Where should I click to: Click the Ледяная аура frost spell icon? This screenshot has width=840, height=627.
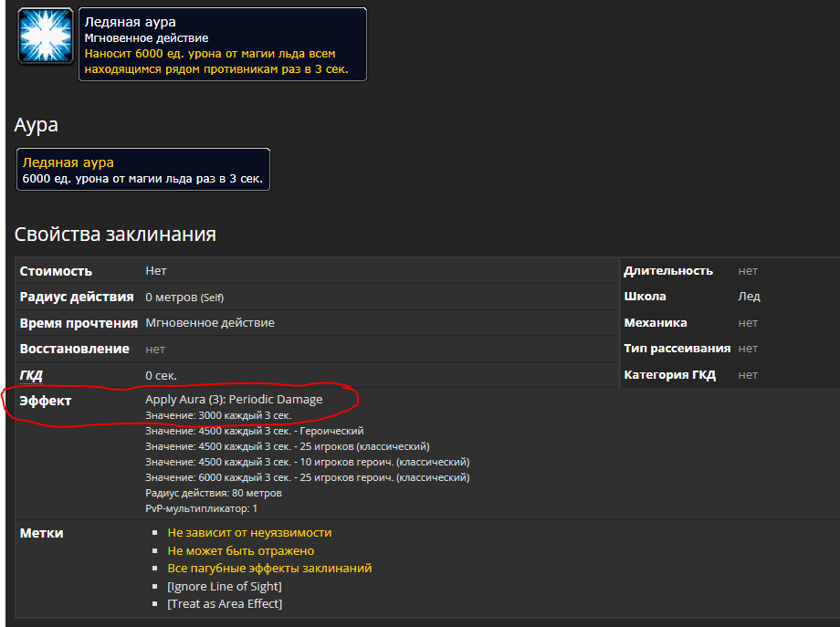(45, 36)
